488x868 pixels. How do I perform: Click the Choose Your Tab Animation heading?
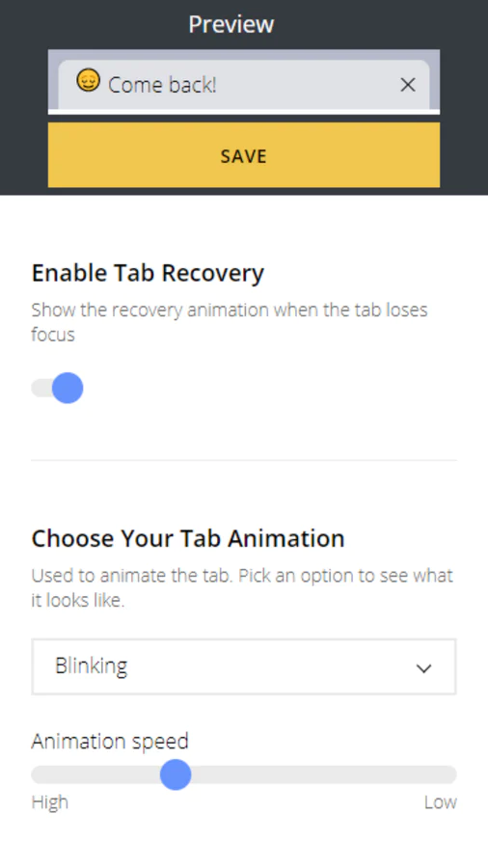click(x=188, y=538)
